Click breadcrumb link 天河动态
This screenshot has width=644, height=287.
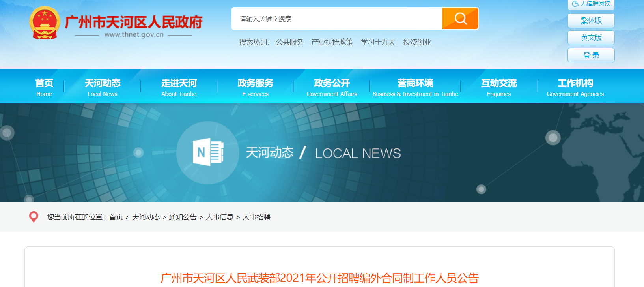point(146,217)
